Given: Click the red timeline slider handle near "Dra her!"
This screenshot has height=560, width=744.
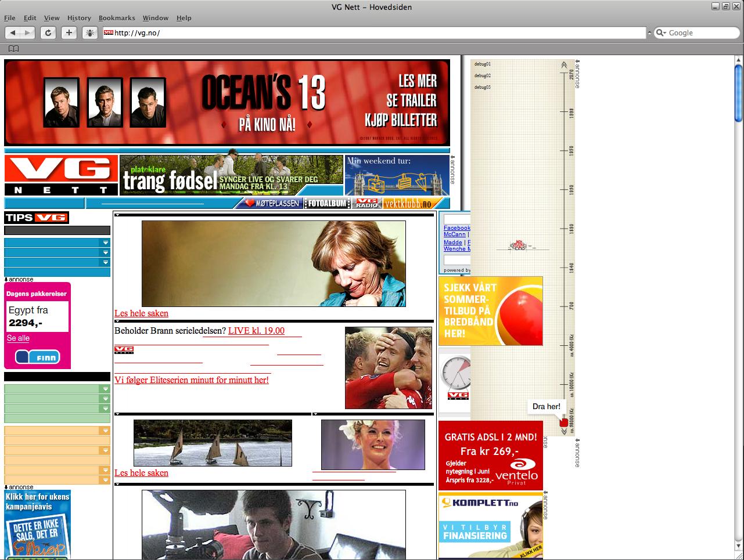Looking at the screenshot, I should (x=563, y=422).
